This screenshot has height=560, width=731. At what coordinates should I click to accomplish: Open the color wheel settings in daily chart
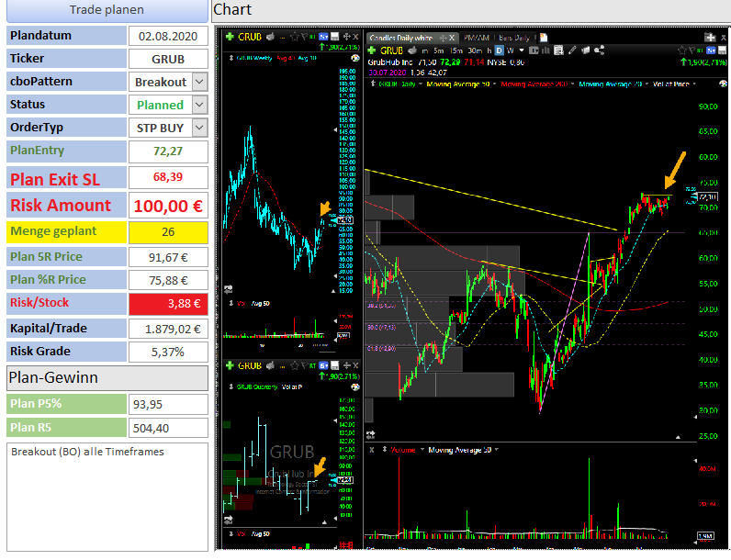(723, 84)
